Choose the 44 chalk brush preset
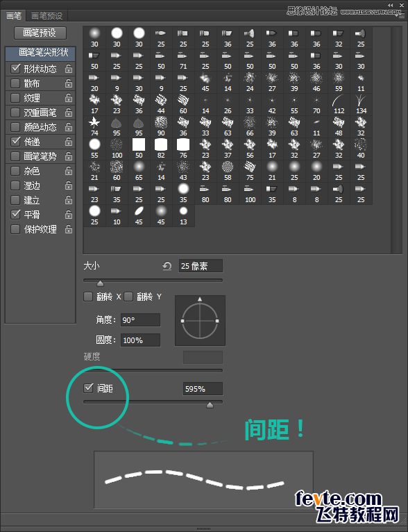 coord(161,104)
